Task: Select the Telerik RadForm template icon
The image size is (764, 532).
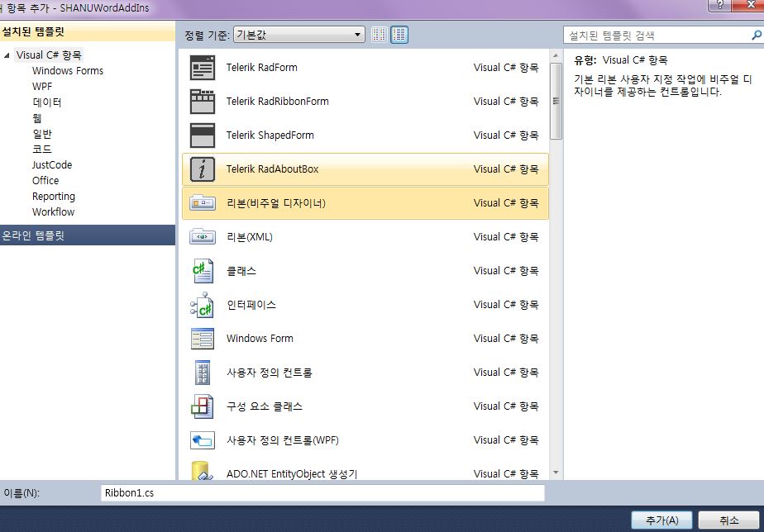Action: [x=203, y=68]
